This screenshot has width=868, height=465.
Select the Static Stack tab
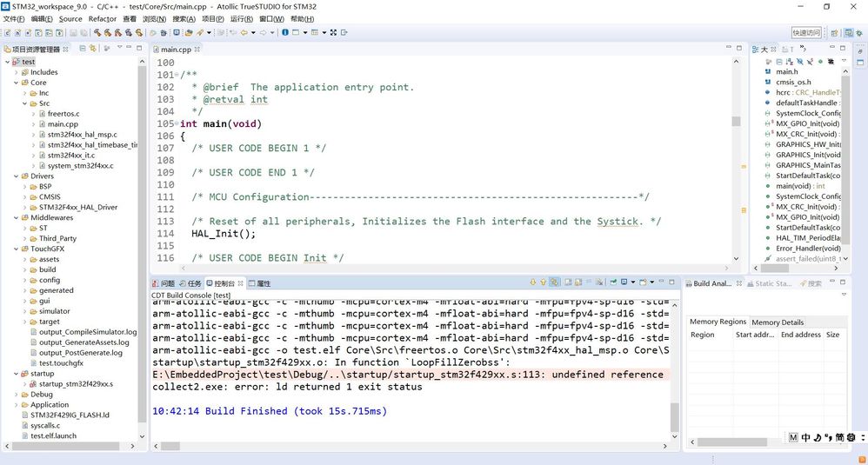[770, 283]
